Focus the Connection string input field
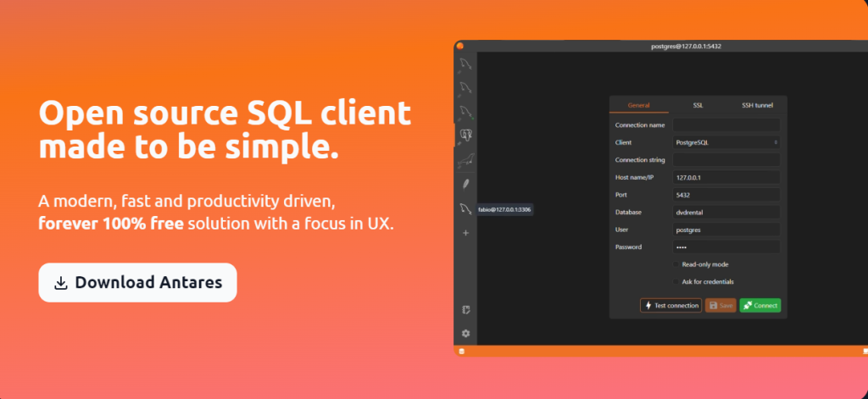Screen dimensions: 868x399 726,160
